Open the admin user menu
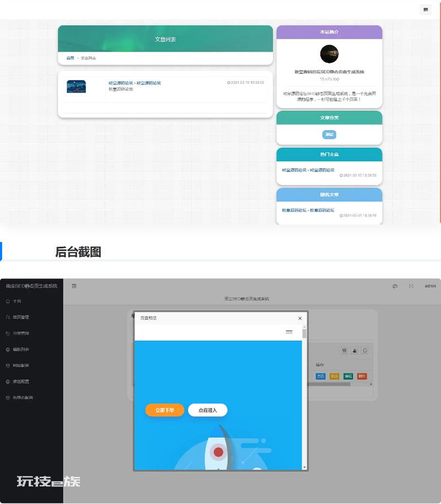 430,286
